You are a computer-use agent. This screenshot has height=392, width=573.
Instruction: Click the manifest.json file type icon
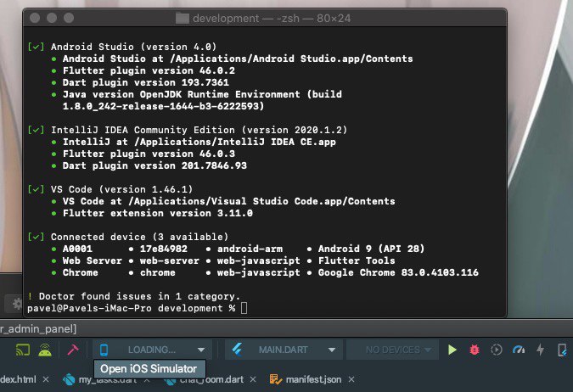(275, 379)
